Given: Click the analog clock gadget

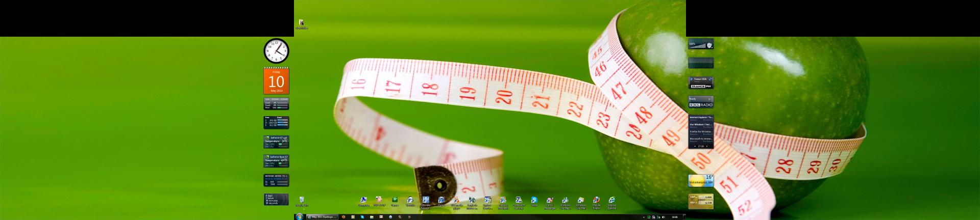Looking at the screenshot, I should [276, 51].
